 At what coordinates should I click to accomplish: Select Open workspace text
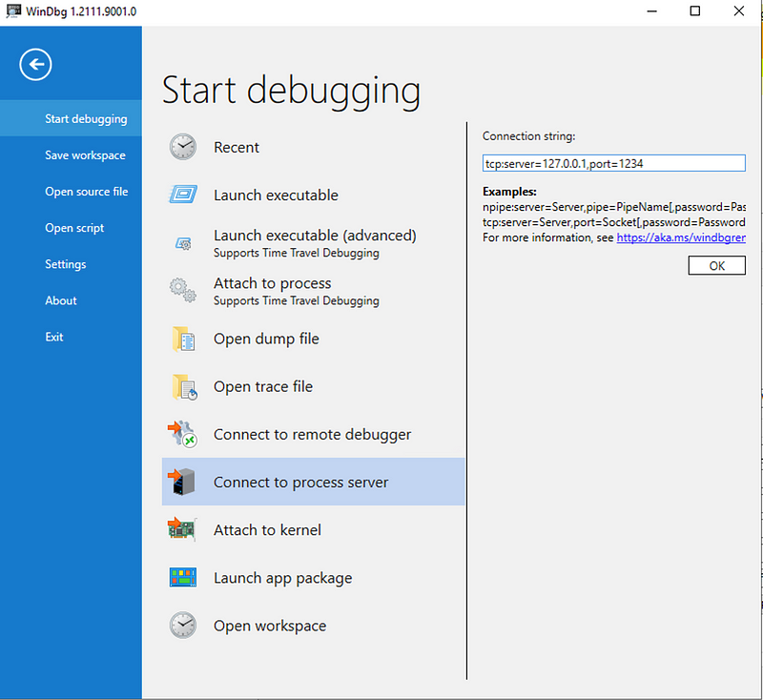(x=270, y=626)
